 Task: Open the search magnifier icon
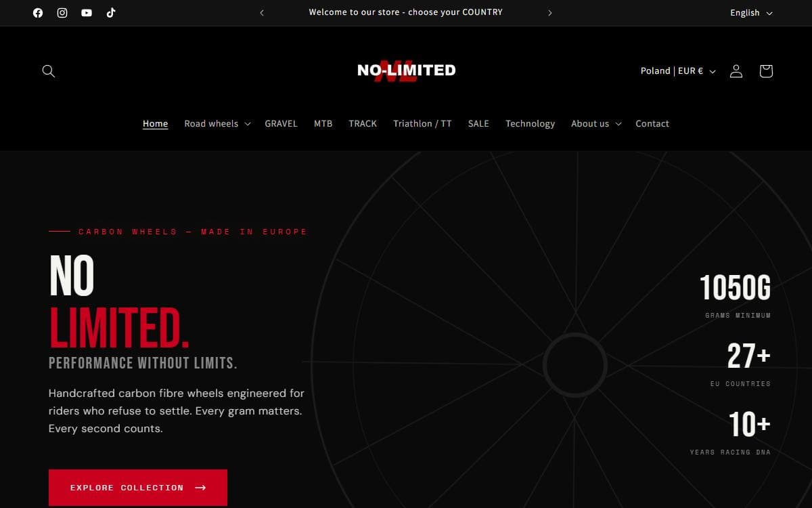click(x=49, y=71)
